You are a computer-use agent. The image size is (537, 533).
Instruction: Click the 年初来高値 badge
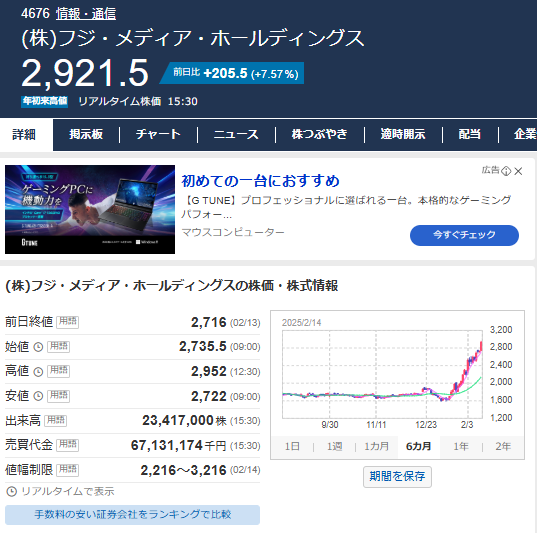coord(45,101)
